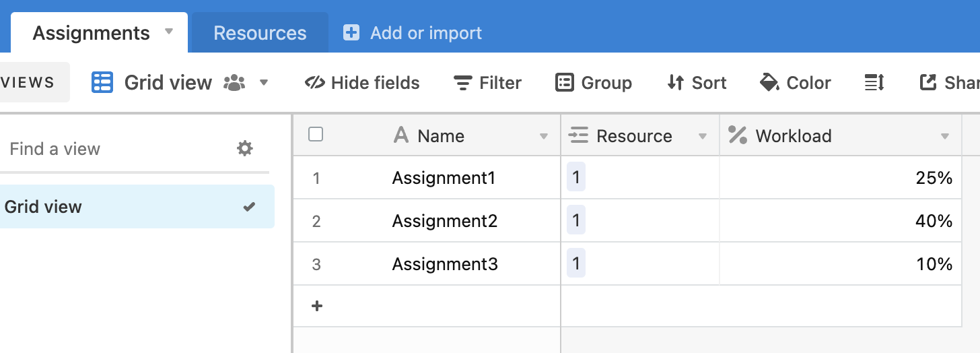Expand the Name field dropdown arrow
This screenshot has width=980, height=353.
[x=544, y=137]
